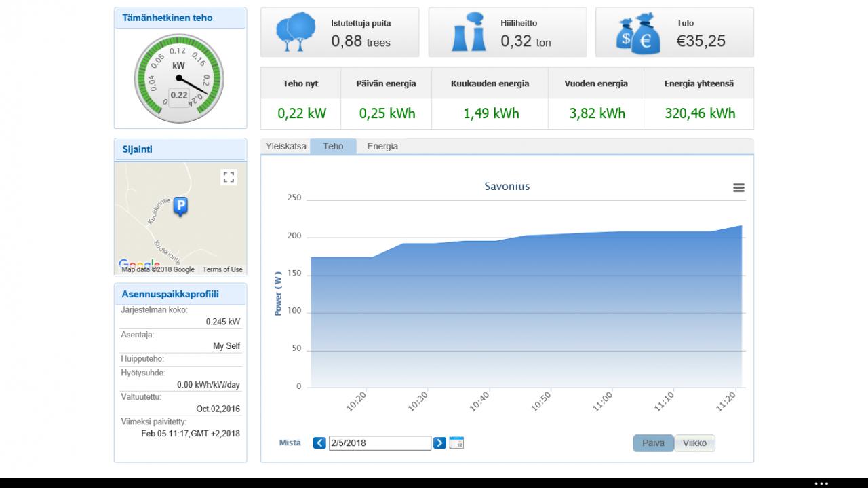Click the 0,32 ton carbon value
Image resolution: width=868 pixels, height=488 pixels.
point(526,41)
